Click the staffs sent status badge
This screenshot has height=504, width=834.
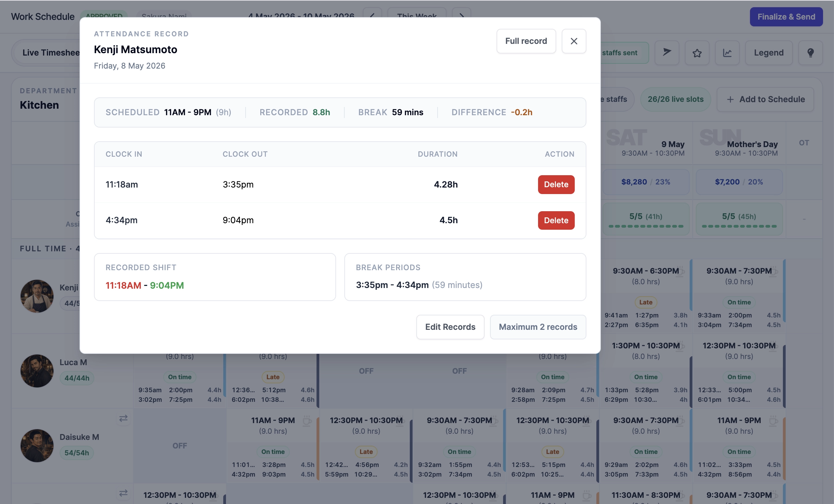click(x=624, y=53)
